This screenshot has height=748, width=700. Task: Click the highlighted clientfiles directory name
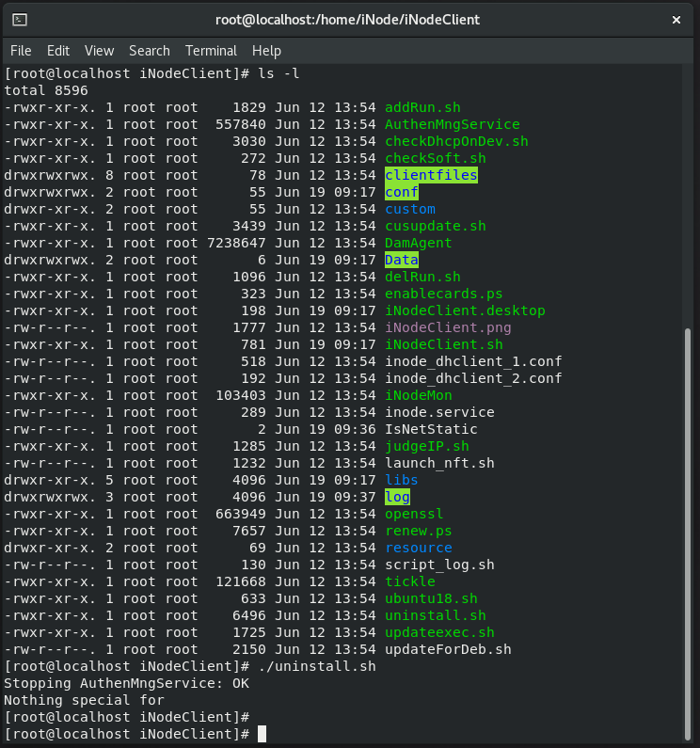point(431,175)
